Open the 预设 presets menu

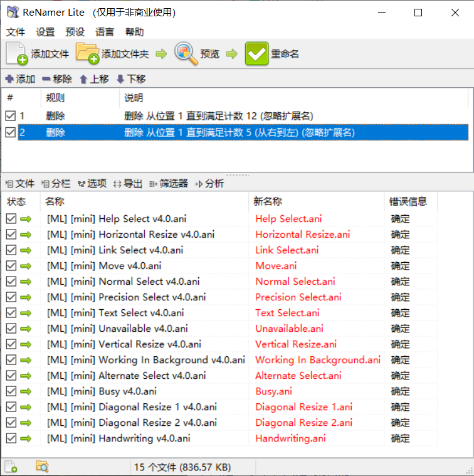click(x=75, y=32)
